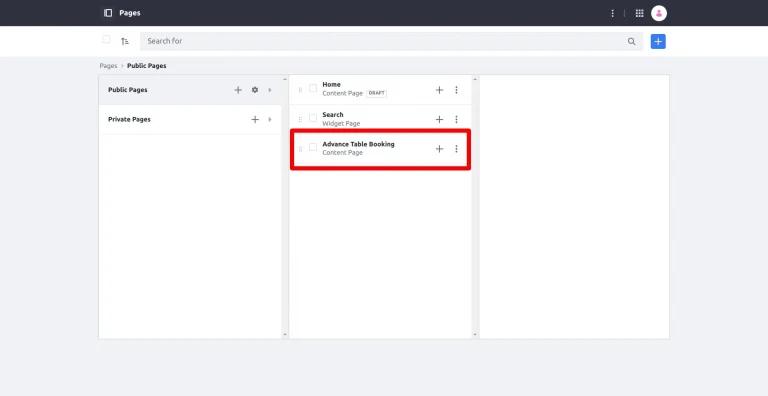Open the user avatar menu

click(x=659, y=13)
